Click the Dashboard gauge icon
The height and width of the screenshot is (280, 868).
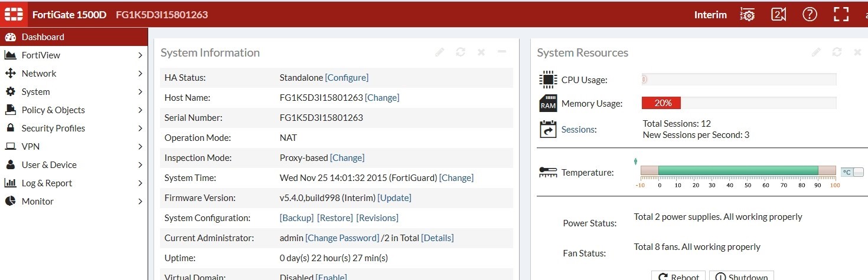pyautogui.click(x=10, y=37)
